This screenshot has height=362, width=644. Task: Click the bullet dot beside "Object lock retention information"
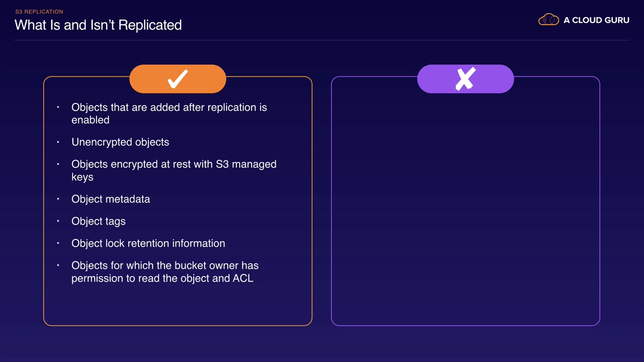point(58,243)
